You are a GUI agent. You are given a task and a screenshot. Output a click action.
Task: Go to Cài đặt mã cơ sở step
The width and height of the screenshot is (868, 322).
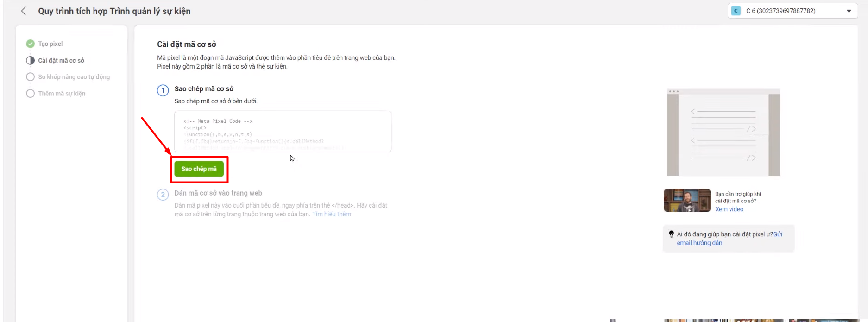point(61,61)
